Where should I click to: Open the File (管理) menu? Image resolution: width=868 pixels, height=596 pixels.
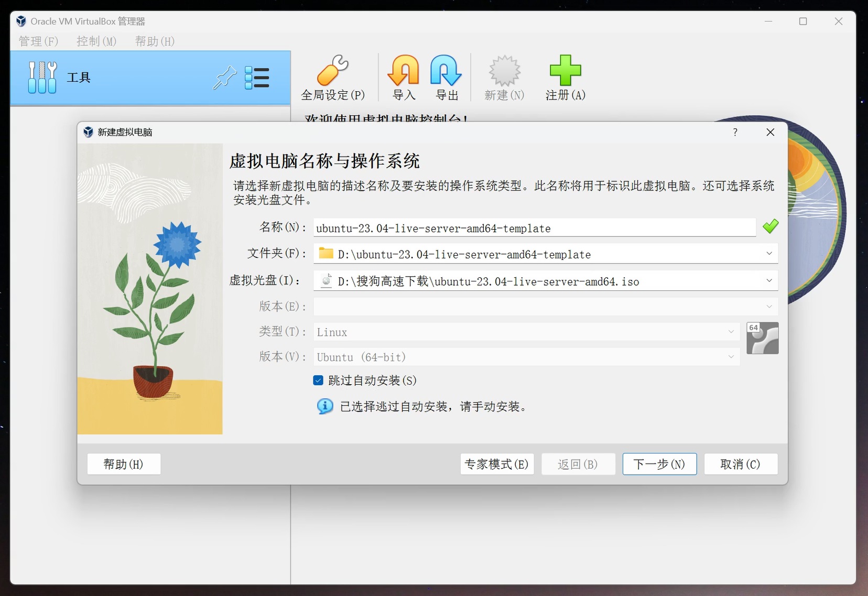(38, 41)
